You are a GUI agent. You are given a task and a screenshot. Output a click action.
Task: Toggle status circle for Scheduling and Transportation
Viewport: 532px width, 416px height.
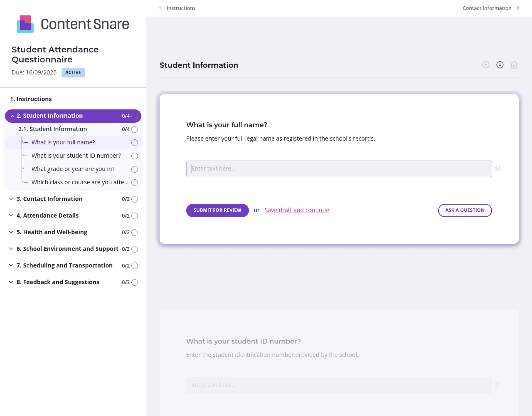click(135, 266)
